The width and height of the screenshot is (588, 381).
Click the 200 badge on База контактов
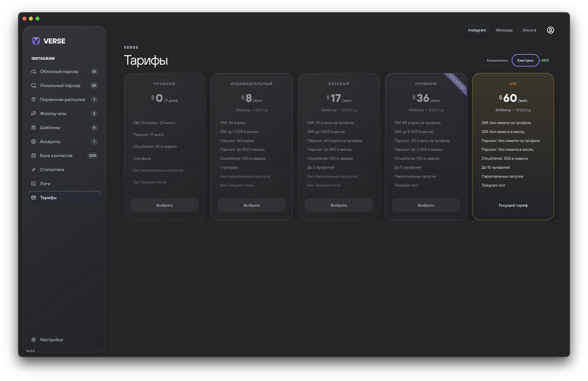pyautogui.click(x=93, y=155)
